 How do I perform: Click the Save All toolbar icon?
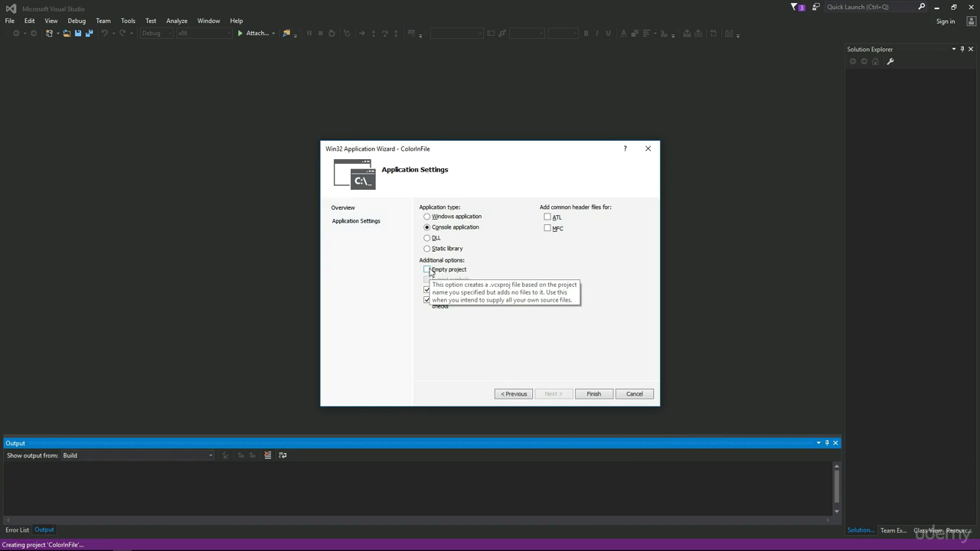click(89, 33)
